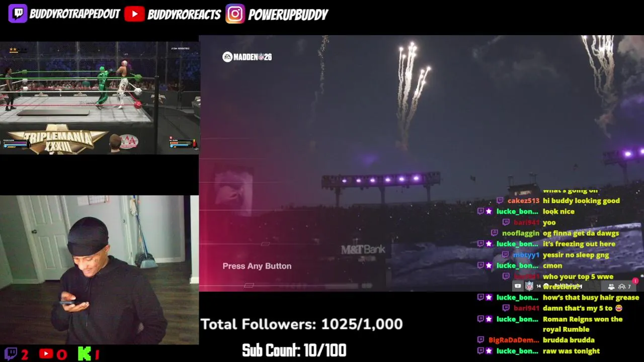The height and width of the screenshot is (362, 644).
Task: Click Press Any Button on Madden screen
Action: point(257,266)
